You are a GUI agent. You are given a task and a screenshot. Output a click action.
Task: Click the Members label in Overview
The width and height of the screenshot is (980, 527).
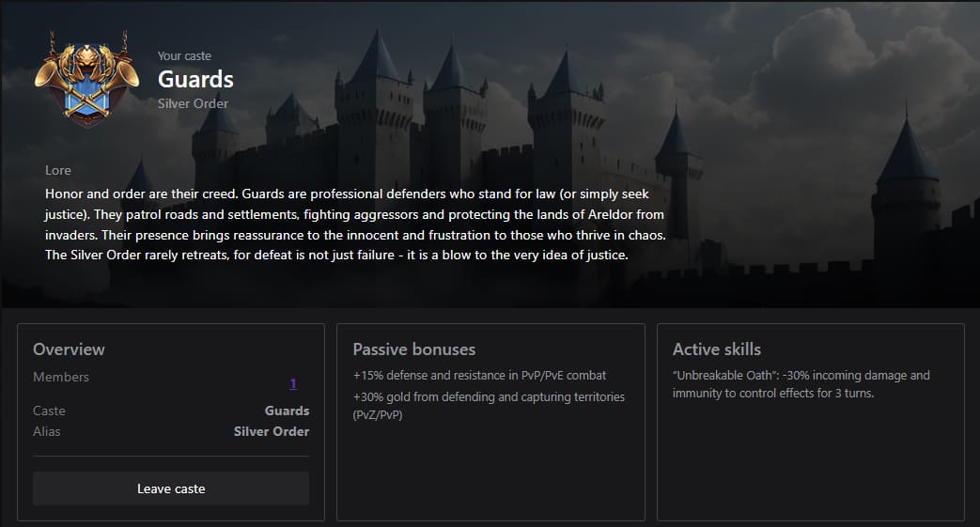[61, 377]
